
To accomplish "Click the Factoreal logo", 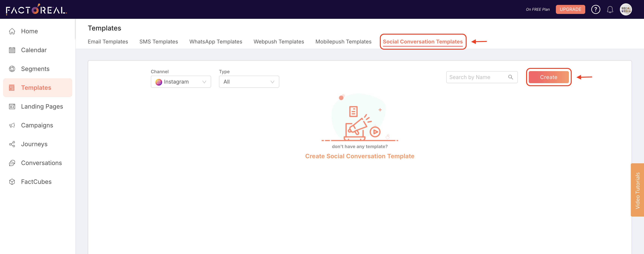I will tap(37, 9).
